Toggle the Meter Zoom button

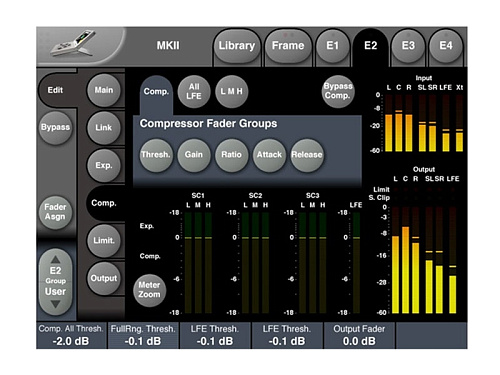[x=149, y=290]
